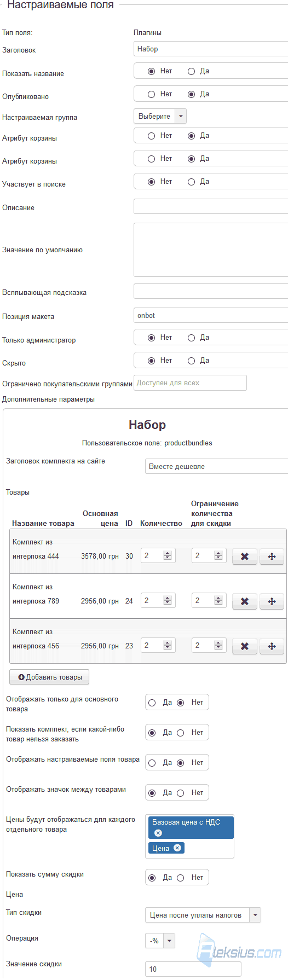288x980 pixels.
Task: Move handle for Комплект из интерлока 456
Action: pyautogui.click(x=272, y=646)
